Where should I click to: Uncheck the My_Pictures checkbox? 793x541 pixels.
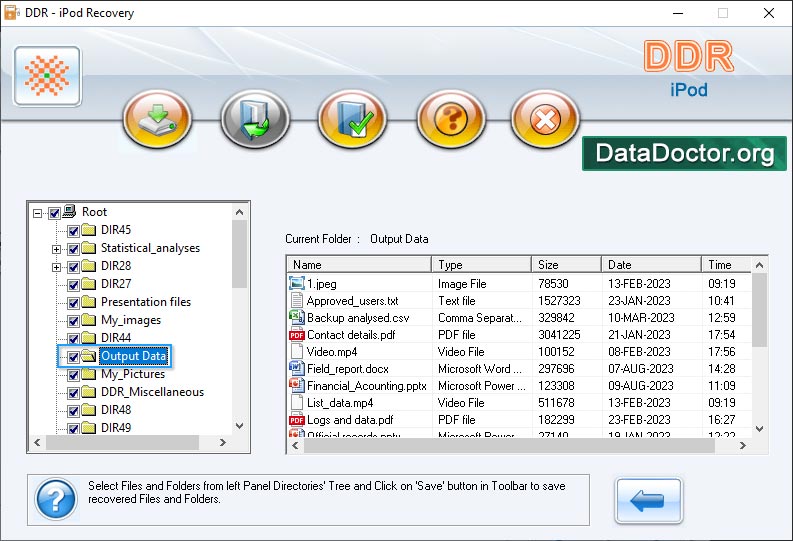click(73, 375)
